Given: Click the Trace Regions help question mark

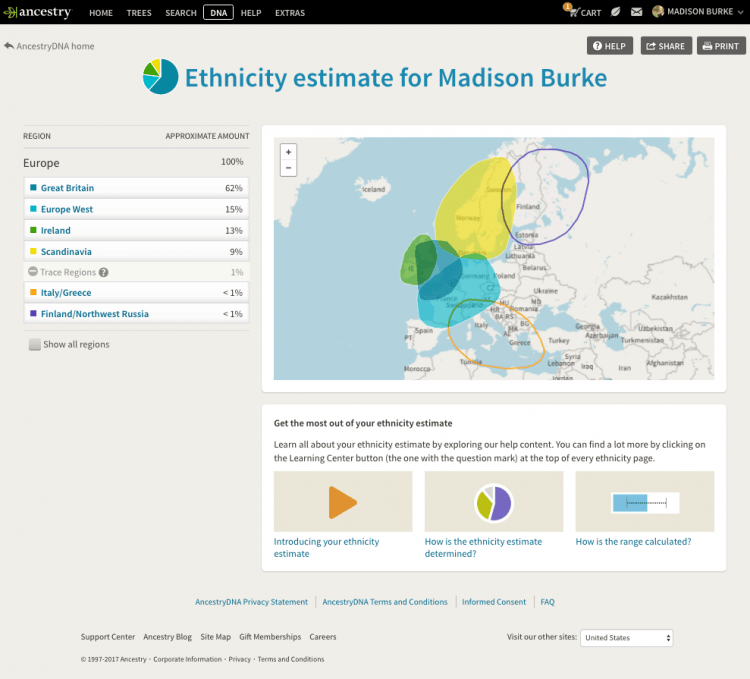Looking at the screenshot, I should click(103, 272).
